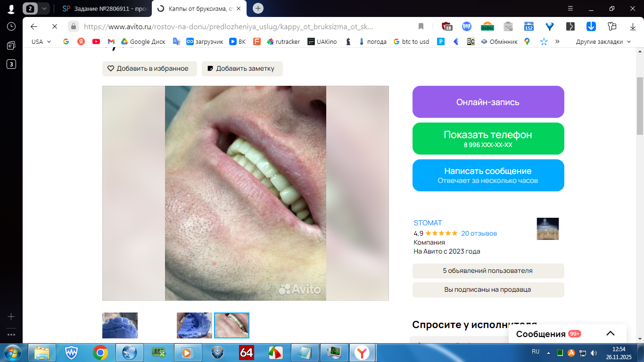Image resolution: width=644 pixels, height=362 pixels.
Task: Click the seller rating stars
Action: [x=441, y=233]
